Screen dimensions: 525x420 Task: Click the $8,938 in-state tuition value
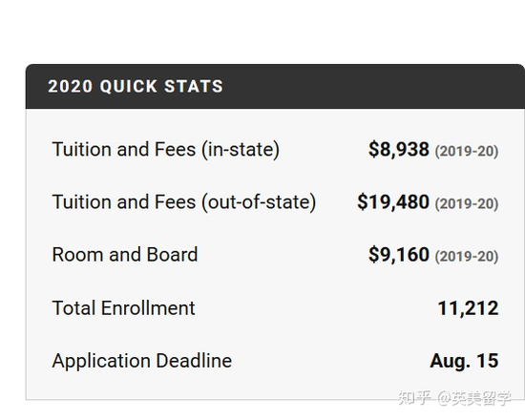(398, 149)
